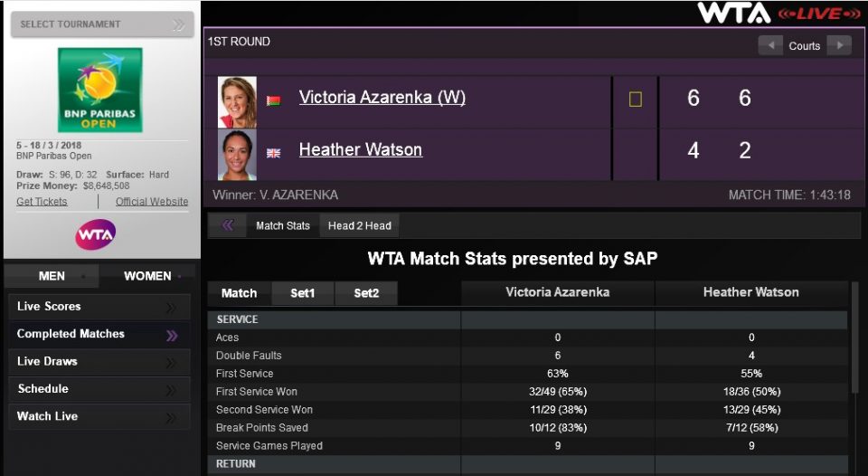868x476 pixels.
Task: Click the BNP Paribas Open tournament logo
Action: (x=99, y=89)
